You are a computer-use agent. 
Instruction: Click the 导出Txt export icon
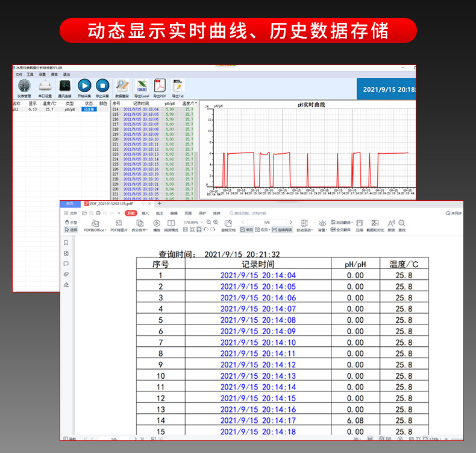tap(178, 86)
